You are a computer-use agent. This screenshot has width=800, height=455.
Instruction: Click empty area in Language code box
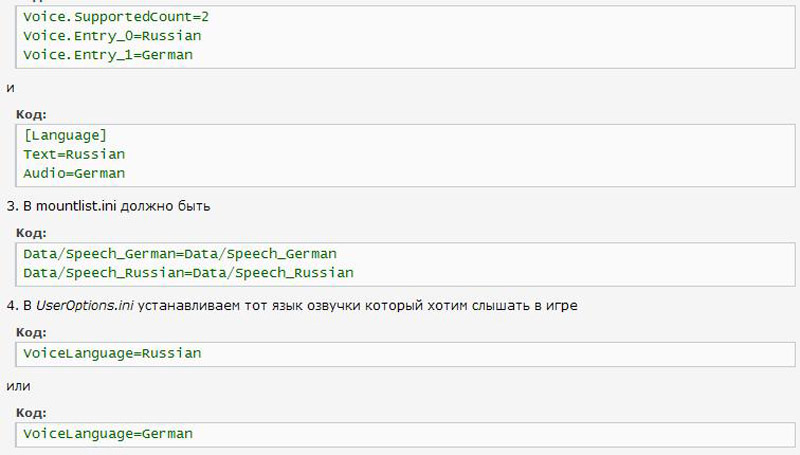(x=459, y=155)
